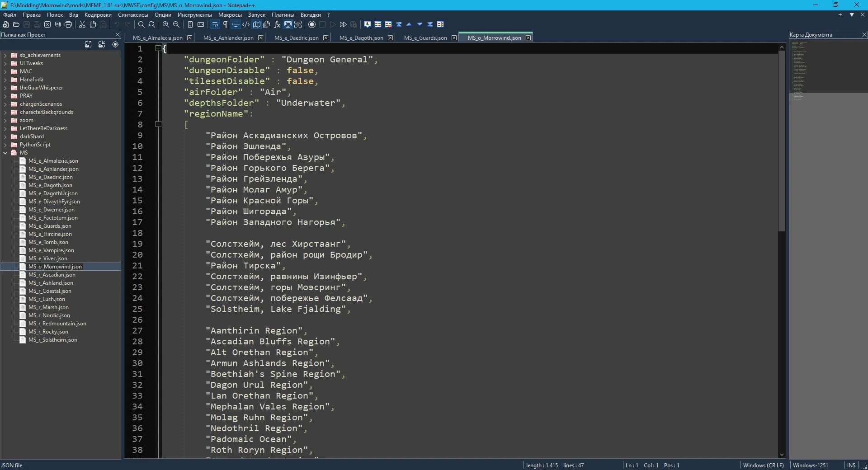Close the current document via toolbar icon
The image size is (868, 470).
click(x=47, y=24)
